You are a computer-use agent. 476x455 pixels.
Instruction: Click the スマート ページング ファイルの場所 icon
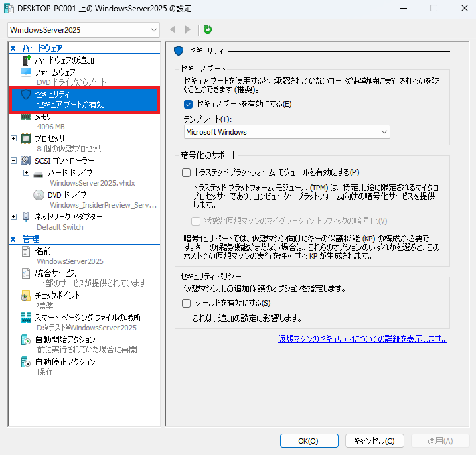tap(26, 318)
